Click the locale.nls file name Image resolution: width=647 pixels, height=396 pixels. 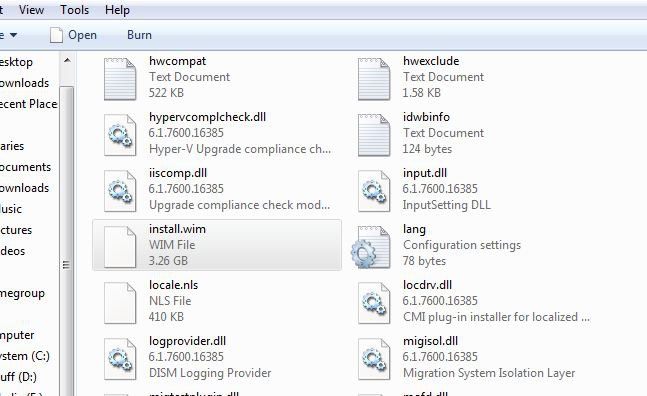[174, 285]
